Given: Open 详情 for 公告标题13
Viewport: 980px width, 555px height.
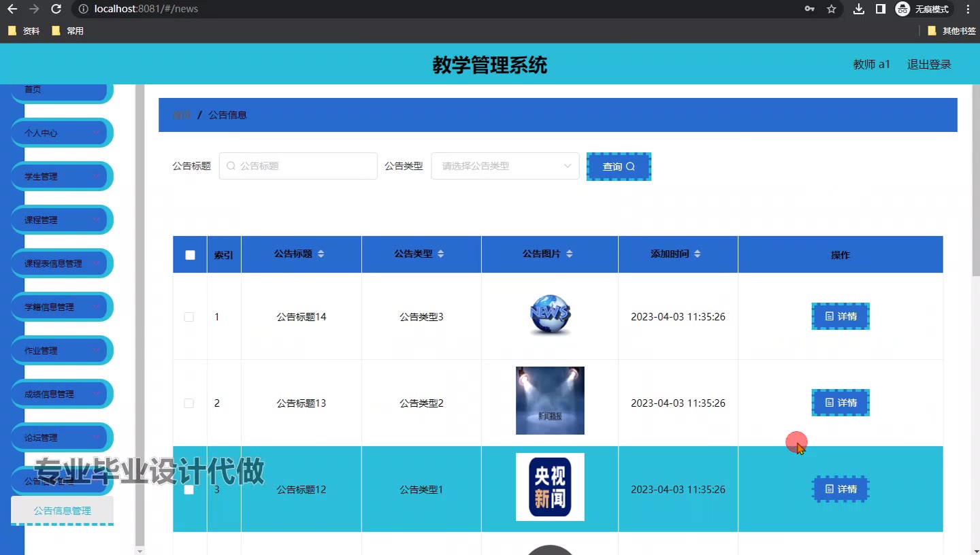Looking at the screenshot, I should coord(840,403).
